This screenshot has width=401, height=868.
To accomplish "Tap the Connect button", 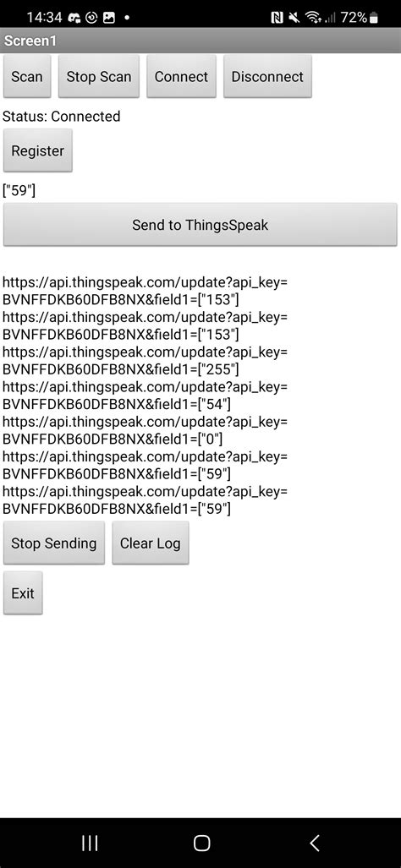I will tap(181, 76).
